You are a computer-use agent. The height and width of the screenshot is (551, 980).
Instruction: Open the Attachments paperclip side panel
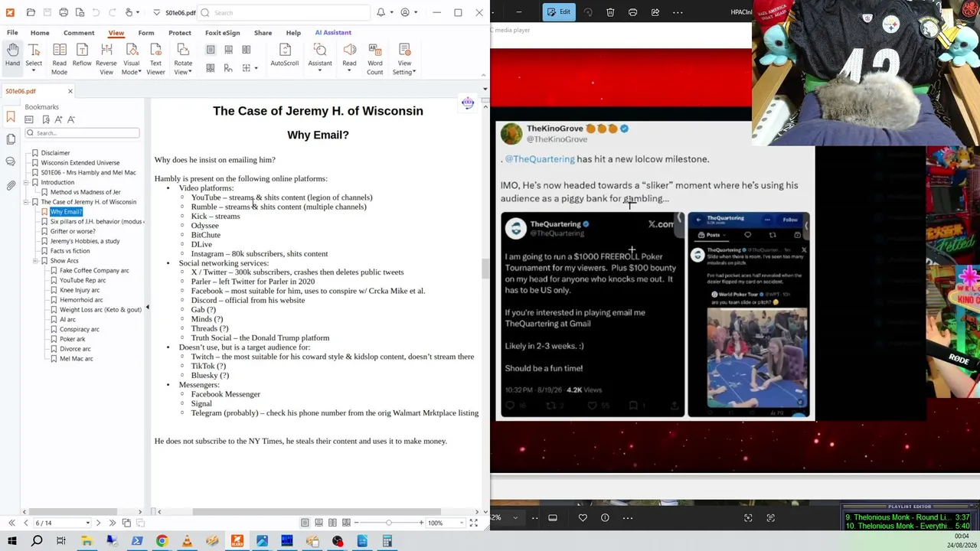tap(11, 185)
